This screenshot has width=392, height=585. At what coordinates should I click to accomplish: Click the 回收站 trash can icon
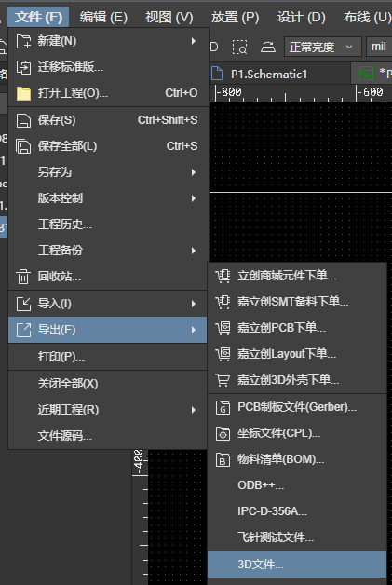(x=23, y=277)
